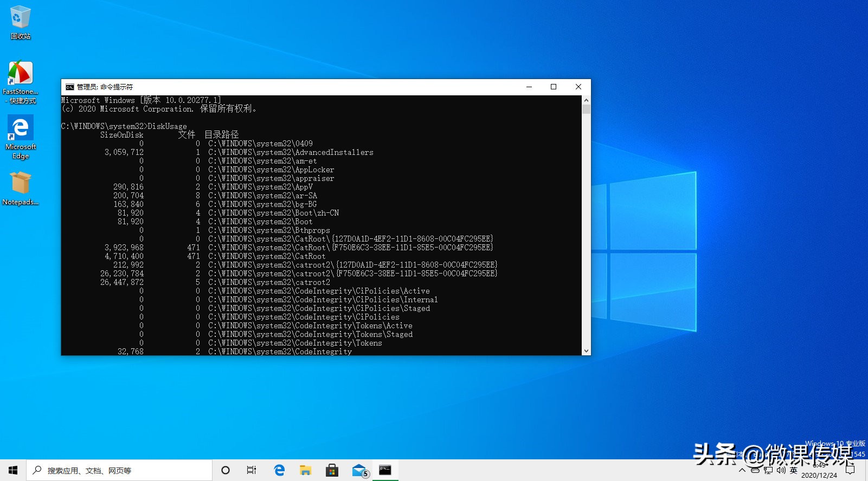Image resolution: width=868 pixels, height=481 pixels.
Task: Open the date 2020/12/24 clock flyout
Action: 819,475
